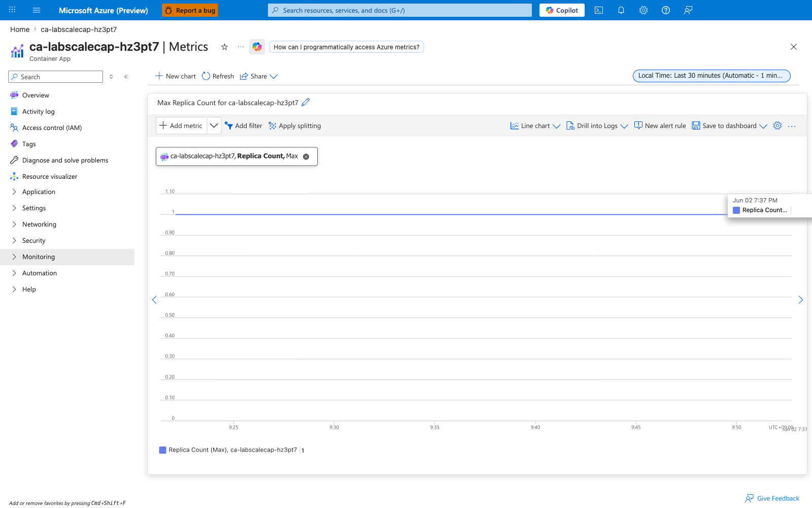Click the chart settings gear icon
812x508 pixels.
[777, 125]
